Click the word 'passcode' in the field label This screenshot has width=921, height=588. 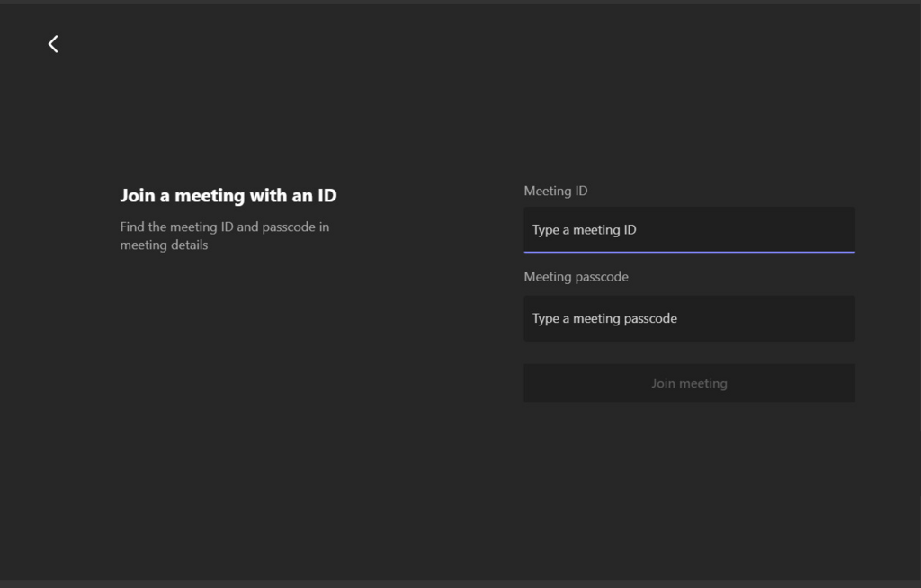600,277
